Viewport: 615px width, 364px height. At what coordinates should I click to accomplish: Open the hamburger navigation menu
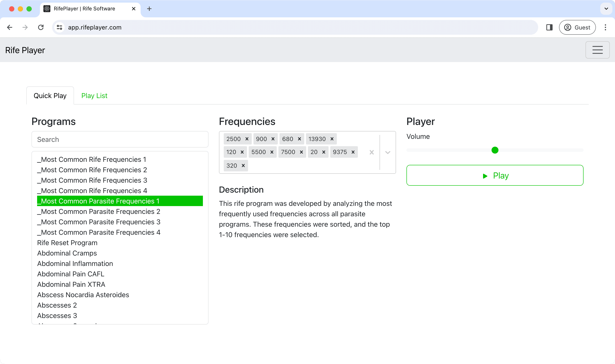(597, 50)
